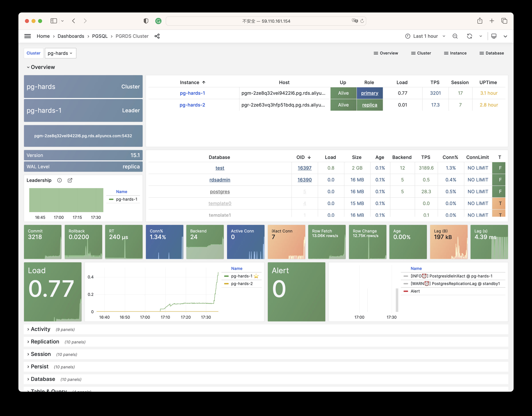Viewport: 532px width, 416px height.
Task: Click the monitor view mode icon
Action: tap(494, 36)
